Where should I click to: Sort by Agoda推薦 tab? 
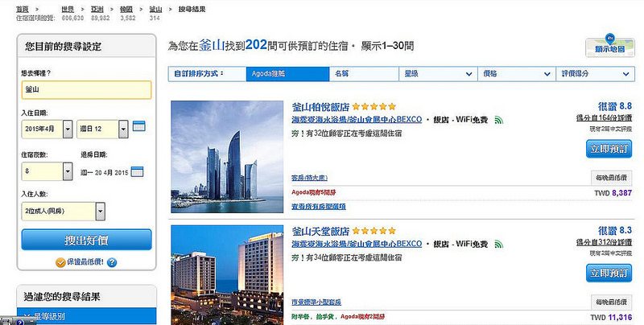[x=287, y=74]
